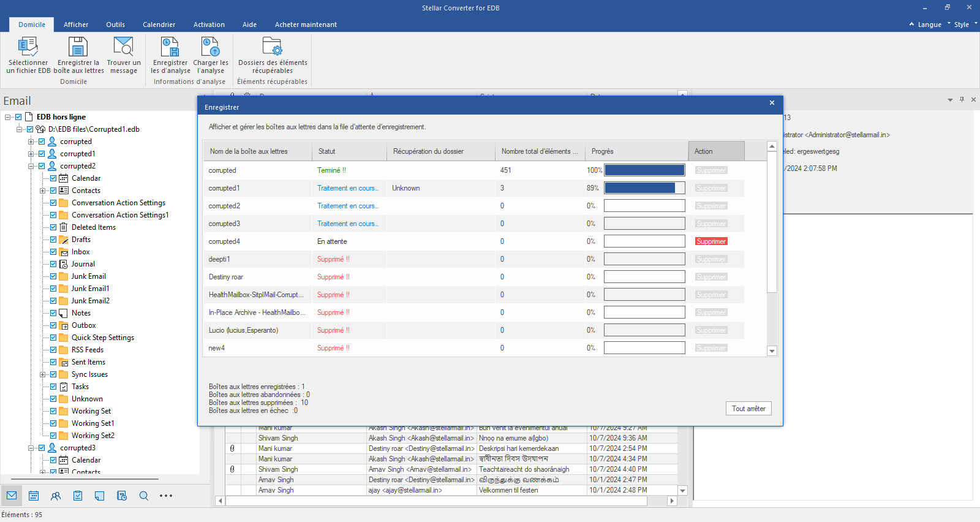Click the corrupted1 progress bar at 89%

pos(644,188)
